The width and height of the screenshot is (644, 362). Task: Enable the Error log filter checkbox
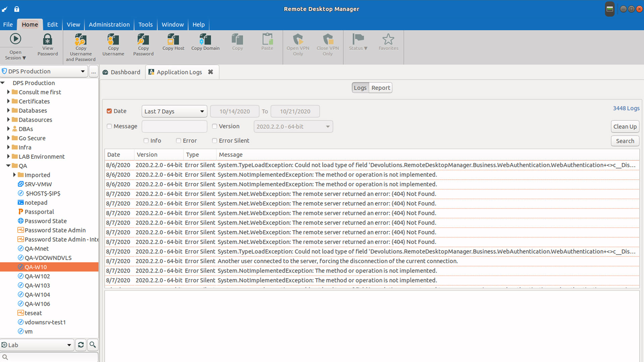pos(179,140)
